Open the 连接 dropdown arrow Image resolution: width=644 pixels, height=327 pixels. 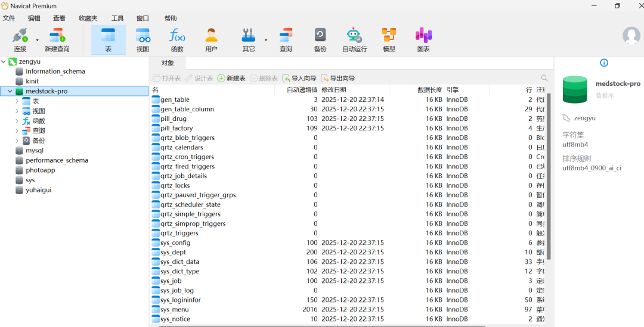click(x=37, y=41)
